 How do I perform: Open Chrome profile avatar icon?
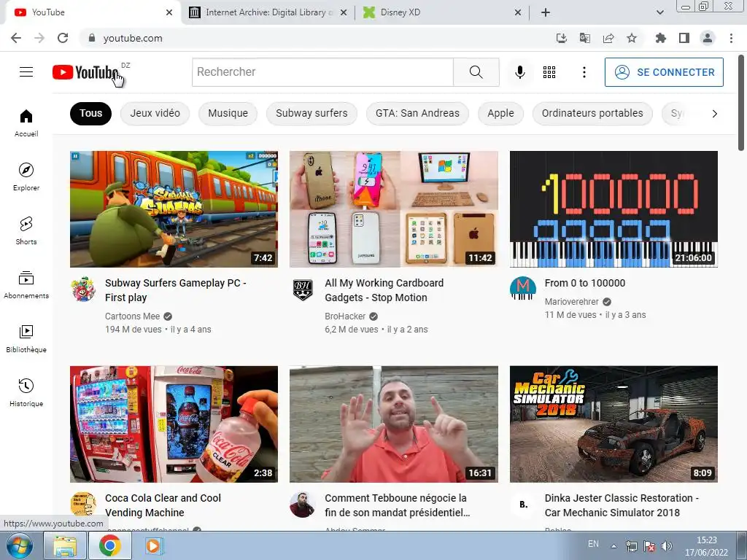click(708, 38)
